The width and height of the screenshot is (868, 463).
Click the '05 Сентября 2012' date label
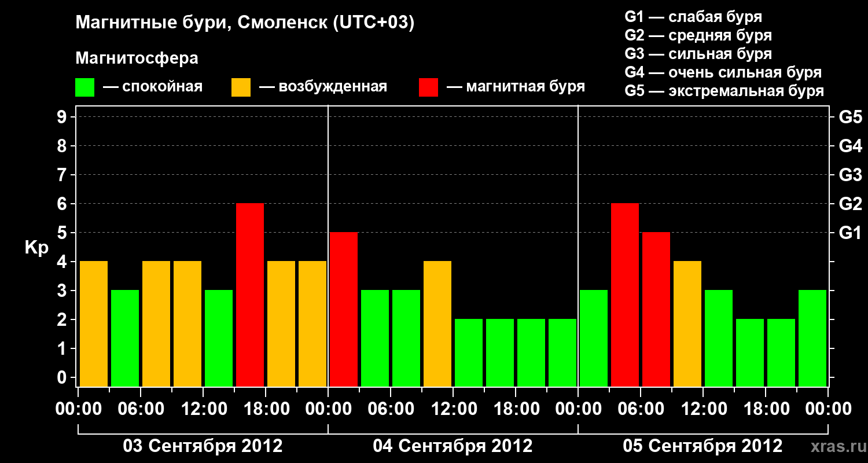(x=703, y=446)
